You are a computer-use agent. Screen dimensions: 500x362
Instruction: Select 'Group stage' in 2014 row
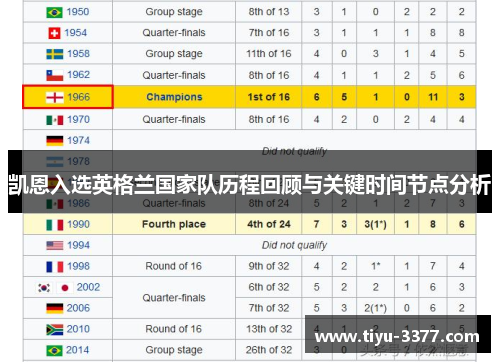tap(174, 350)
